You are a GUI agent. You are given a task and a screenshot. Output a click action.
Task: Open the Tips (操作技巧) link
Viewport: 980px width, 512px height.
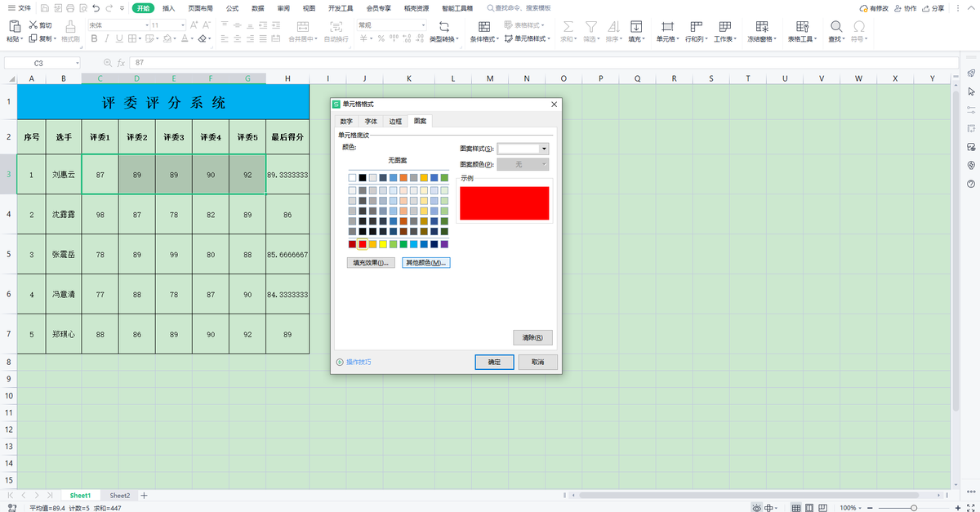coord(354,362)
